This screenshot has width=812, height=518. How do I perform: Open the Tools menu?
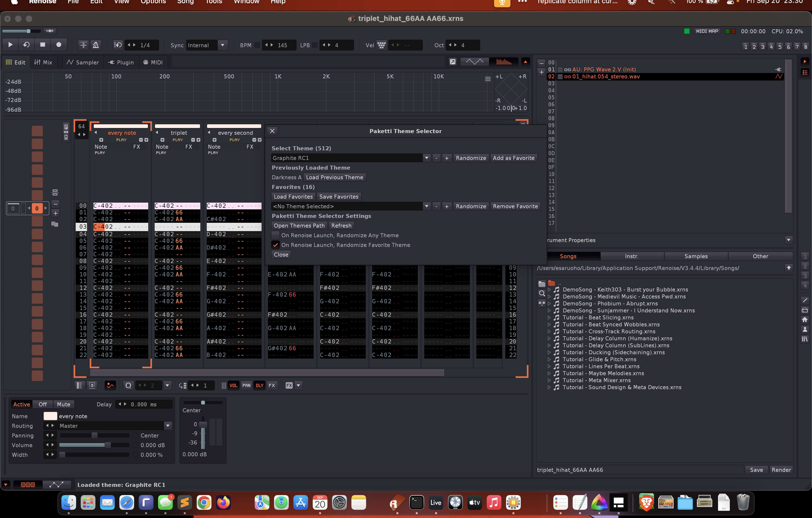coord(214,2)
